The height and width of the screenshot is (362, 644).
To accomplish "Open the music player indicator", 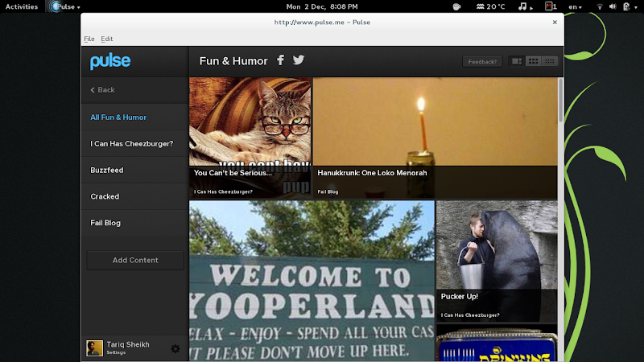I will [x=526, y=6].
